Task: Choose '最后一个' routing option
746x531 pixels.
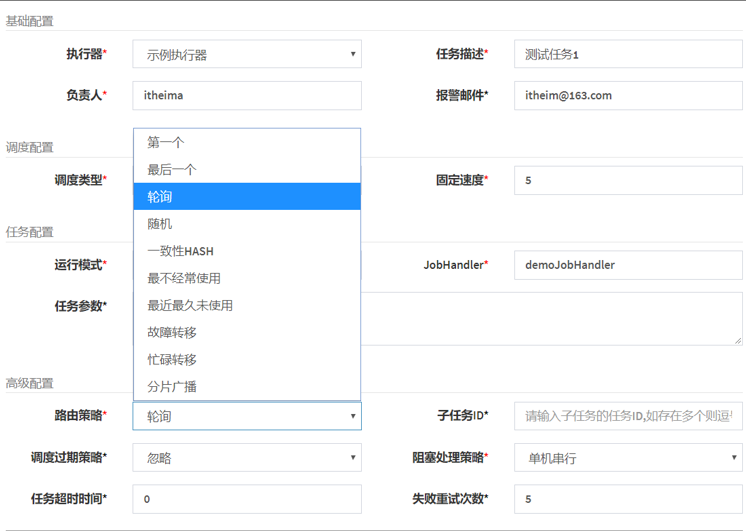Action: [246, 169]
